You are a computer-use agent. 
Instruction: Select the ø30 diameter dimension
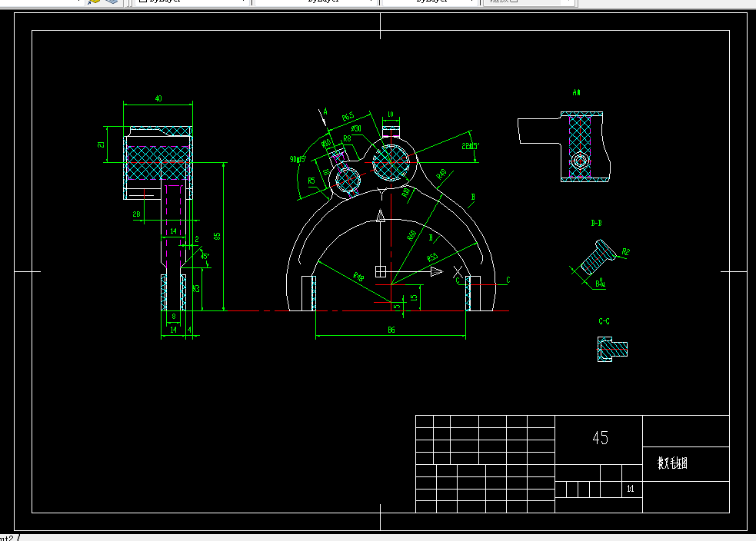(x=356, y=128)
